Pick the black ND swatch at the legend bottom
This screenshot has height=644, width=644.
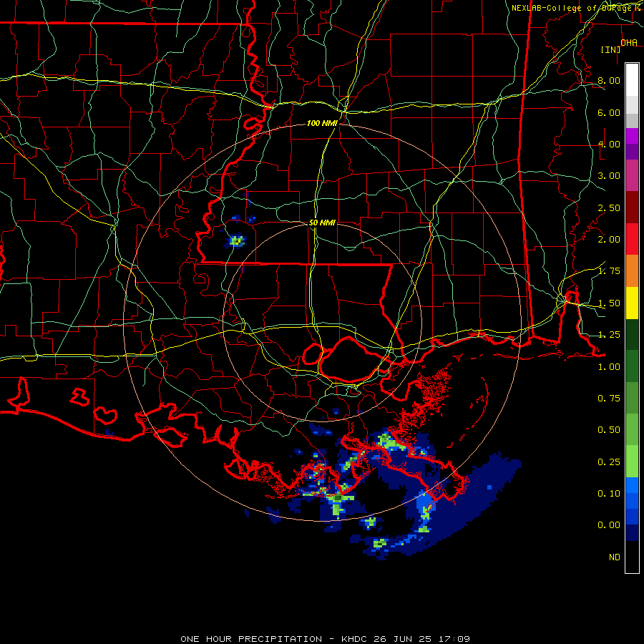(x=632, y=557)
